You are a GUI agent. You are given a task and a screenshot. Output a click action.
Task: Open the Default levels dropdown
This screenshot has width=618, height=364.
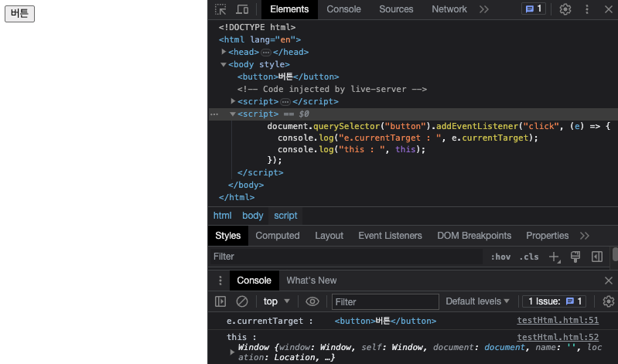pyautogui.click(x=477, y=301)
